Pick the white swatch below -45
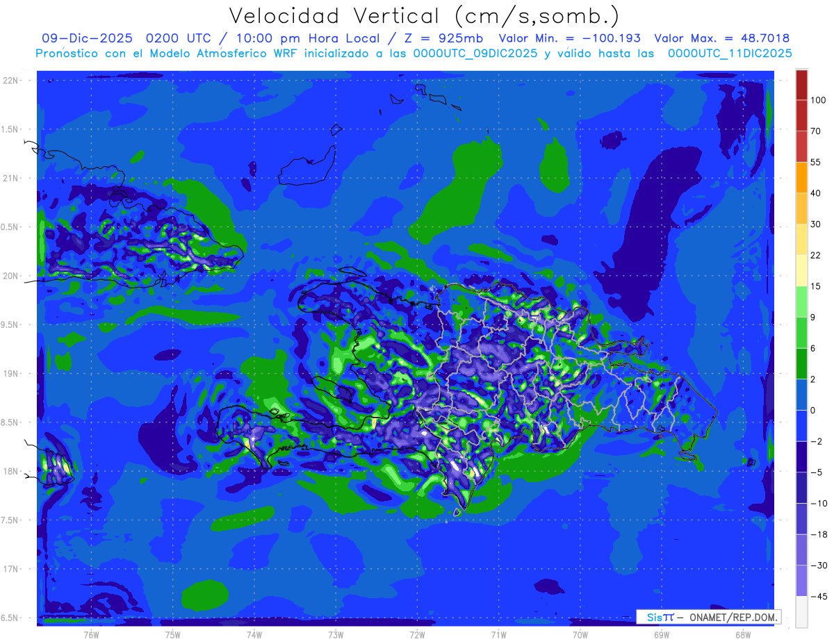The width and height of the screenshot is (834, 644). [801, 612]
